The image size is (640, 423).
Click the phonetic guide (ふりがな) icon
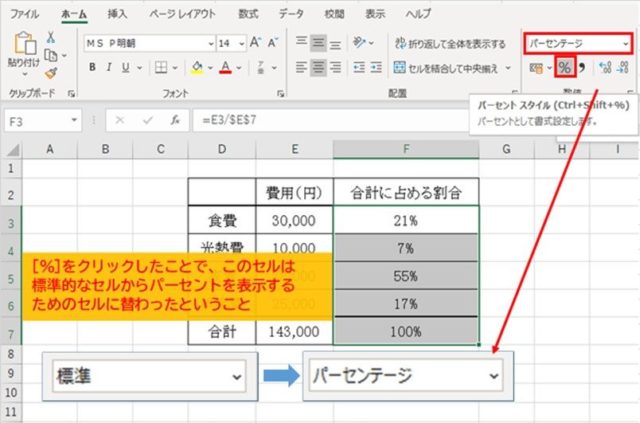261,67
